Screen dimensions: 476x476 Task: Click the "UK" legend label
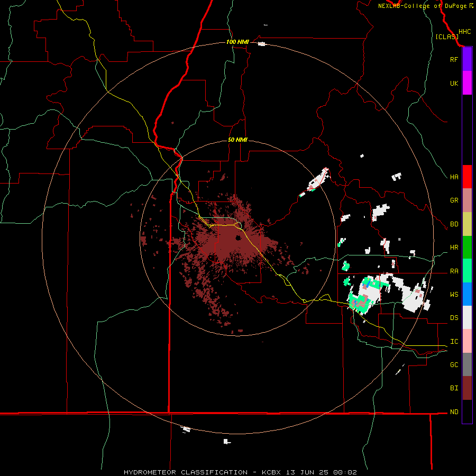coord(454,84)
